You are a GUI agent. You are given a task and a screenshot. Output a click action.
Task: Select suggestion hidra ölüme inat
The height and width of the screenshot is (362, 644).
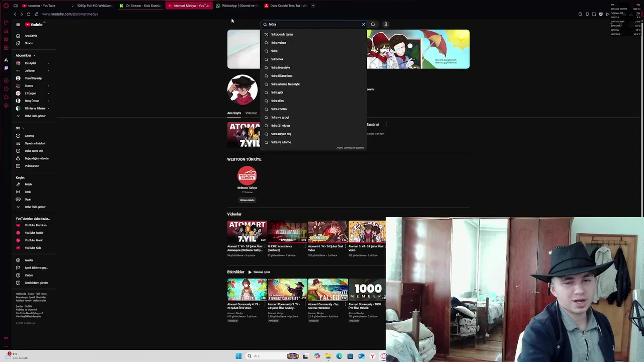(x=313, y=76)
